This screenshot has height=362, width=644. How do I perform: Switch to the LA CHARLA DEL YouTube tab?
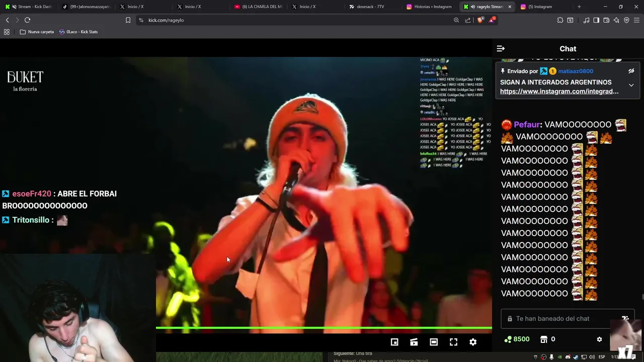[x=259, y=7]
